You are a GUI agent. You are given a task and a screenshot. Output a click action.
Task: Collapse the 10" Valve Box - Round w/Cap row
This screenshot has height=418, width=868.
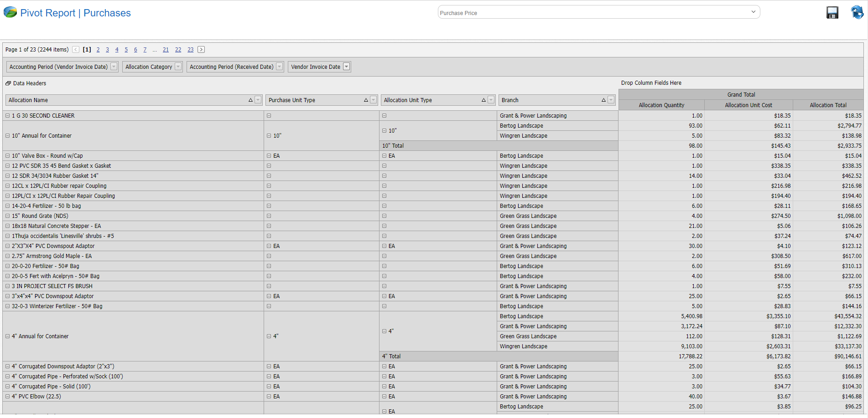(x=7, y=156)
